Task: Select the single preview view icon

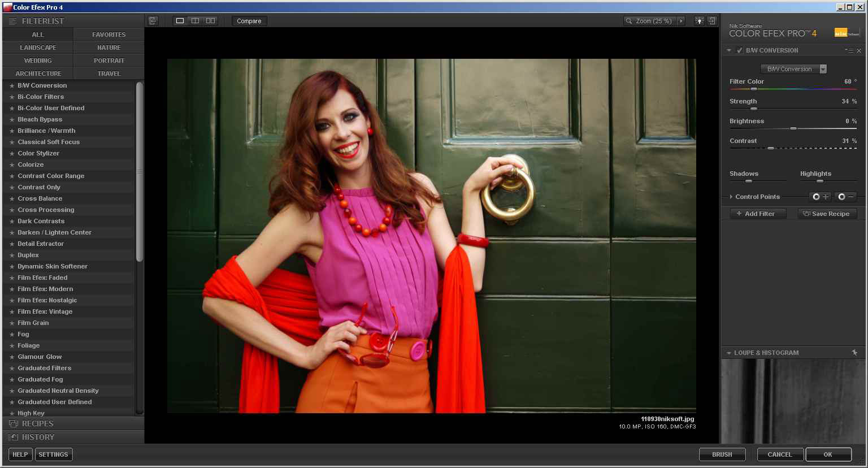Action: click(x=179, y=20)
